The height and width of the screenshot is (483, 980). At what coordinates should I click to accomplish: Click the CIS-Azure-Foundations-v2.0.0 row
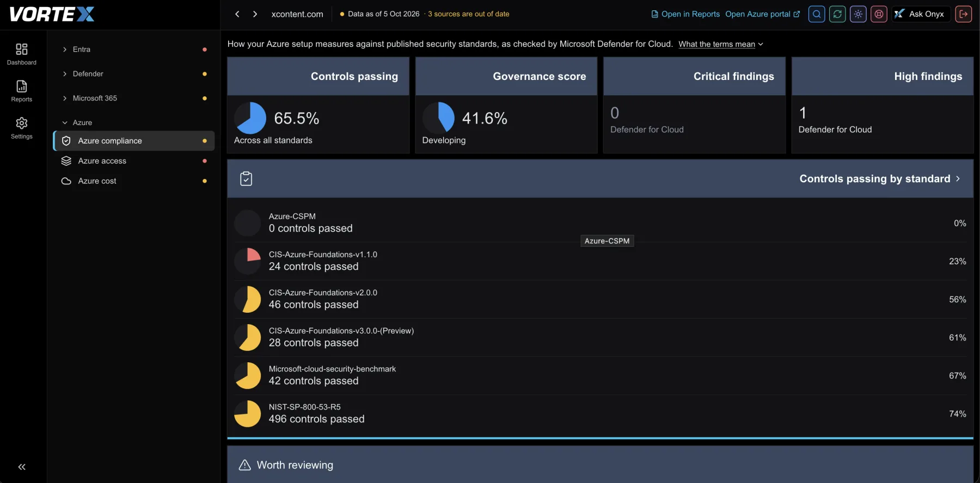(x=600, y=299)
